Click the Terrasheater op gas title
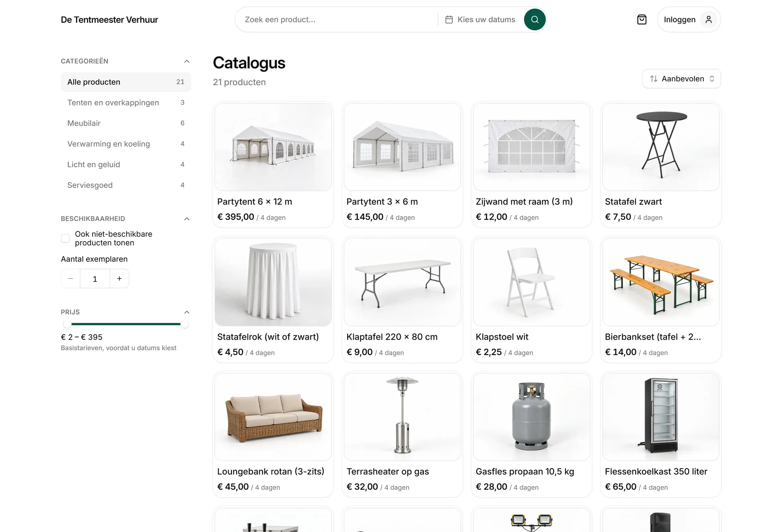The image size is (782, 532). [388, 472]
